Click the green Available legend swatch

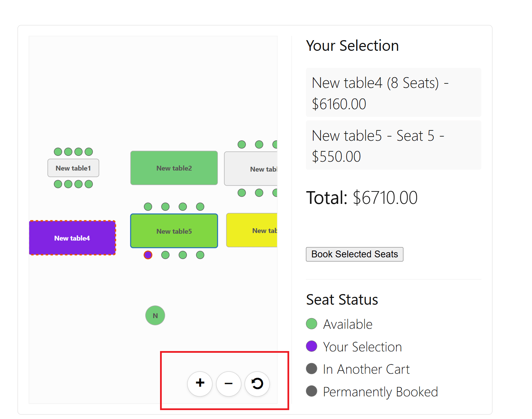(x=312, y=324)
